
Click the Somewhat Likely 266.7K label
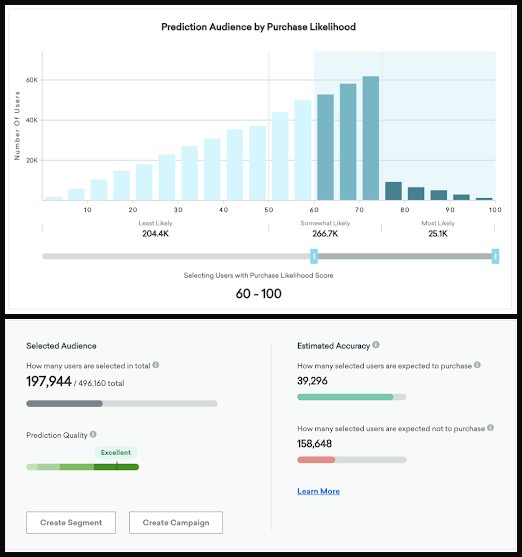[x=325, y=228]
